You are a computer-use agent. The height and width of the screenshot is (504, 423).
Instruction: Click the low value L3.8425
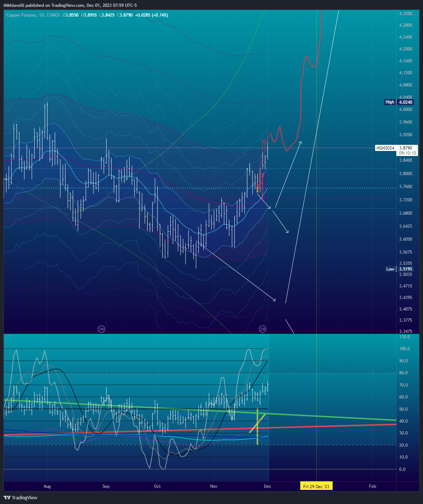coord(107,15)
